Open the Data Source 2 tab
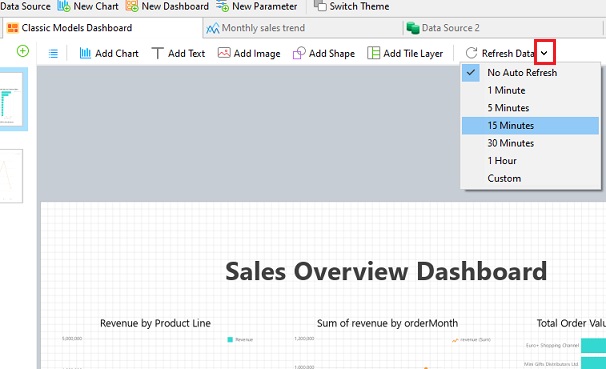This screenshot has width=606, height=369. coord(504,28)
